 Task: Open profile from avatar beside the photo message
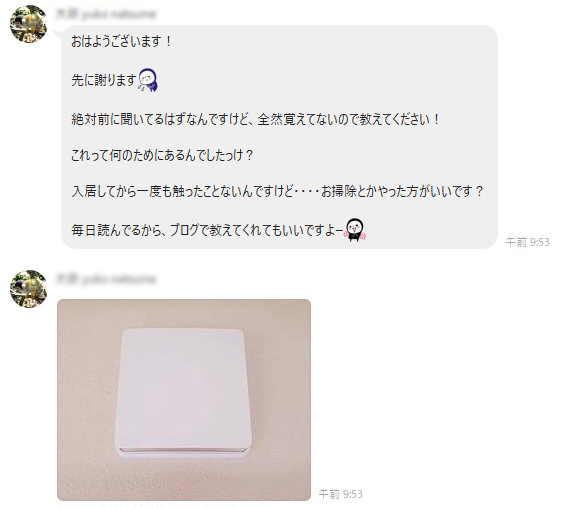point(28,289)
